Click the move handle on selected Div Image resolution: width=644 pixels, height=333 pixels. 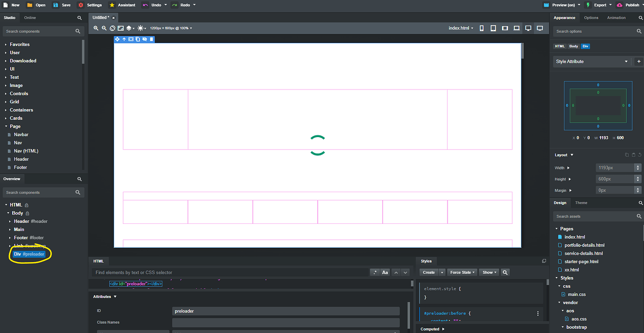click(x=117, y=39)
